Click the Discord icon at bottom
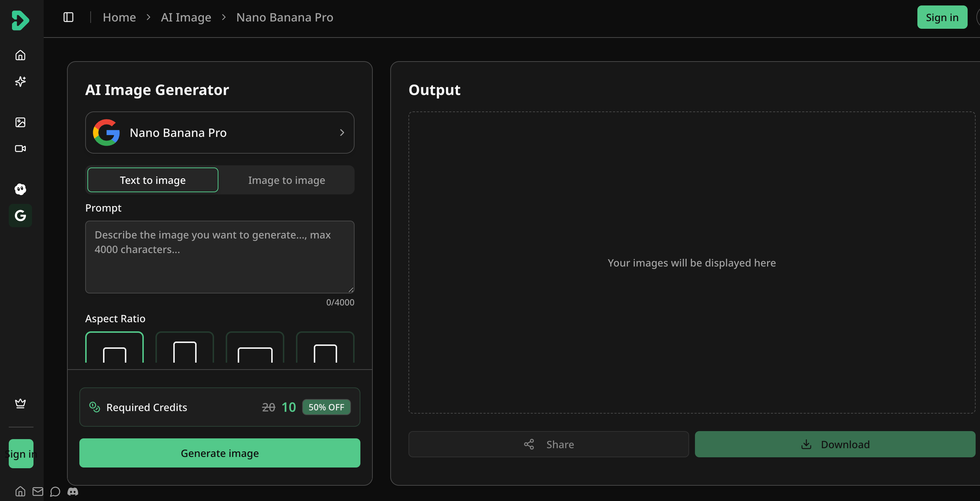 [73, 492]
